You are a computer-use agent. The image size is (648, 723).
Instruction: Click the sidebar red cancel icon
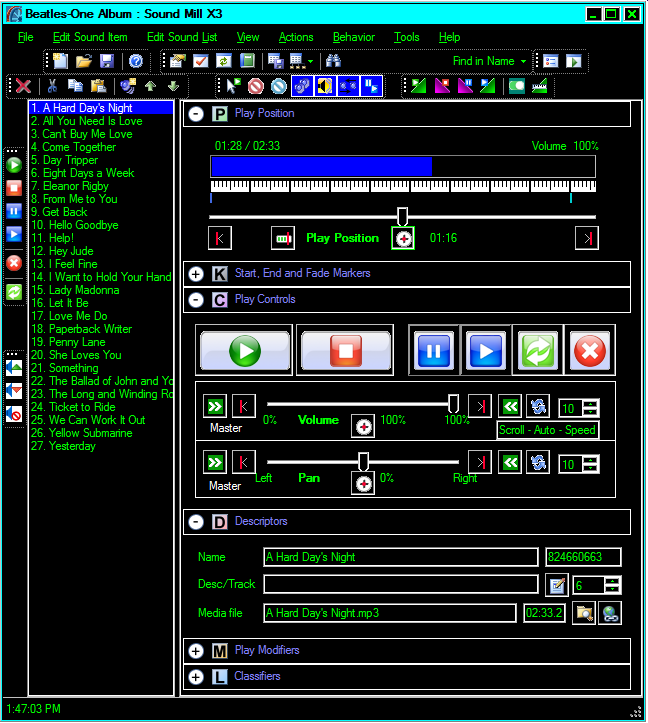14,263
